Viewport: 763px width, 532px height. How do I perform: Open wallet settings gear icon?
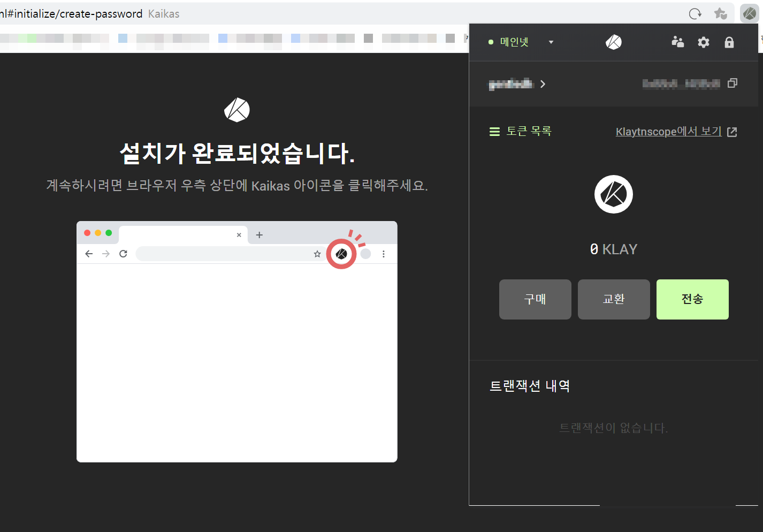(704, 42)
